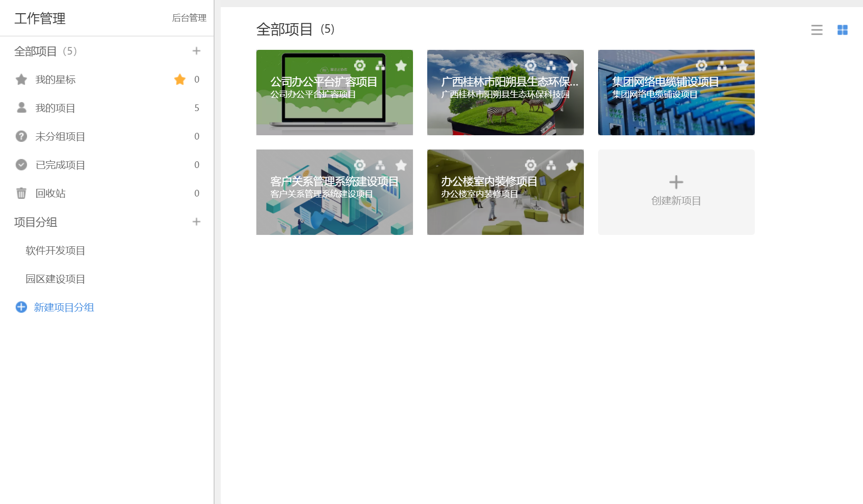Click the 新建项目分组 link
This screenshot has width=863, height=504.
point(64,308)
